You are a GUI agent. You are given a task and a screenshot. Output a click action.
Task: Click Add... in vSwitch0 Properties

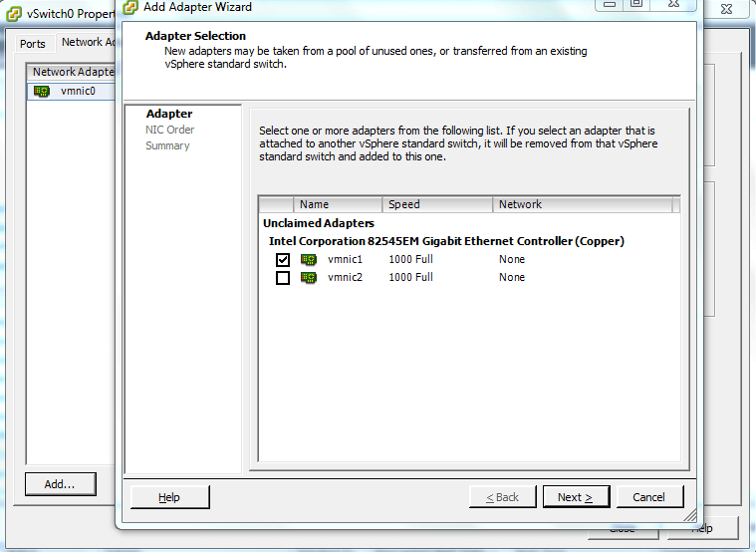tap(61, 484)
